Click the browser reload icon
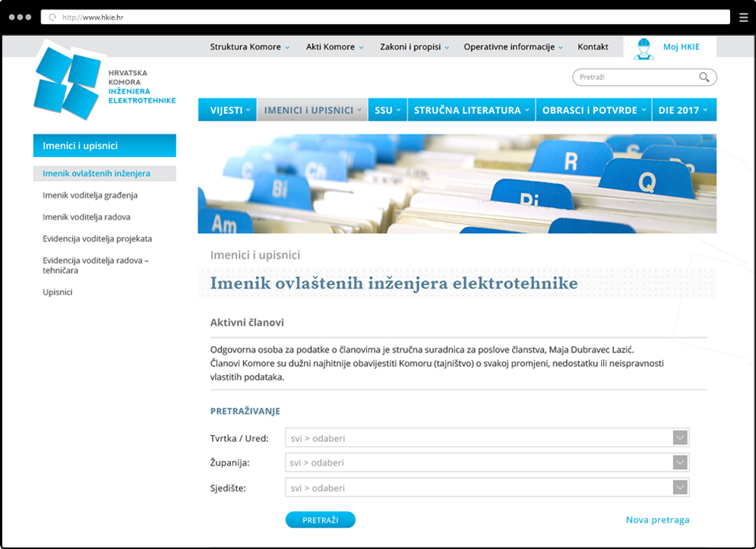 pyautogui.click(x=52, y=17)
